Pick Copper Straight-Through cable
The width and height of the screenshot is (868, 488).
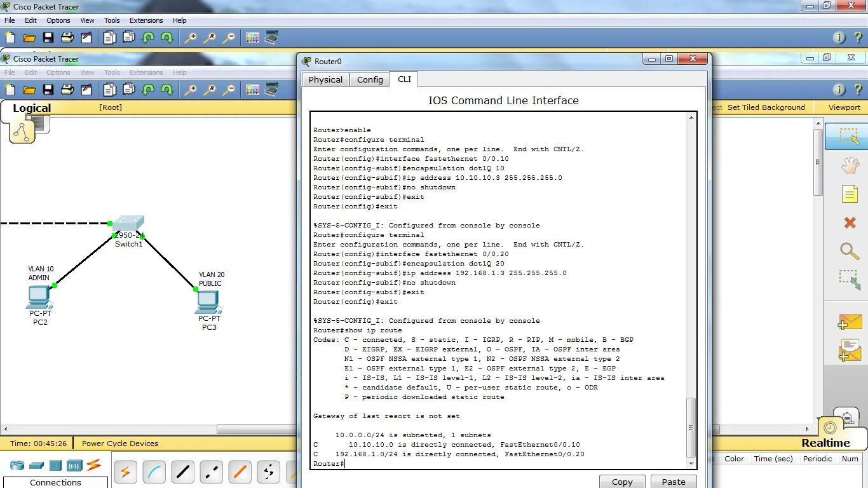pos(183,472)
